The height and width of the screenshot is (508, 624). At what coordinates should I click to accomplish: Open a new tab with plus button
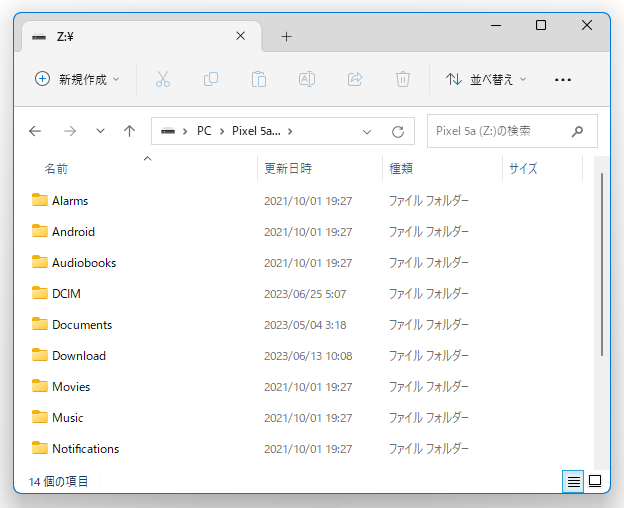(x=287, y=37)
